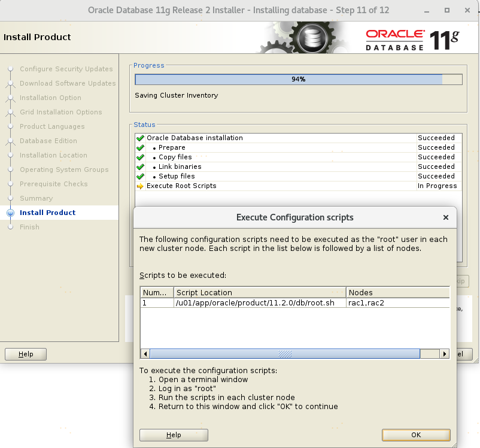The image size is (480, 448).
Task: Click the Nodes column header
Action: point(397,292)
